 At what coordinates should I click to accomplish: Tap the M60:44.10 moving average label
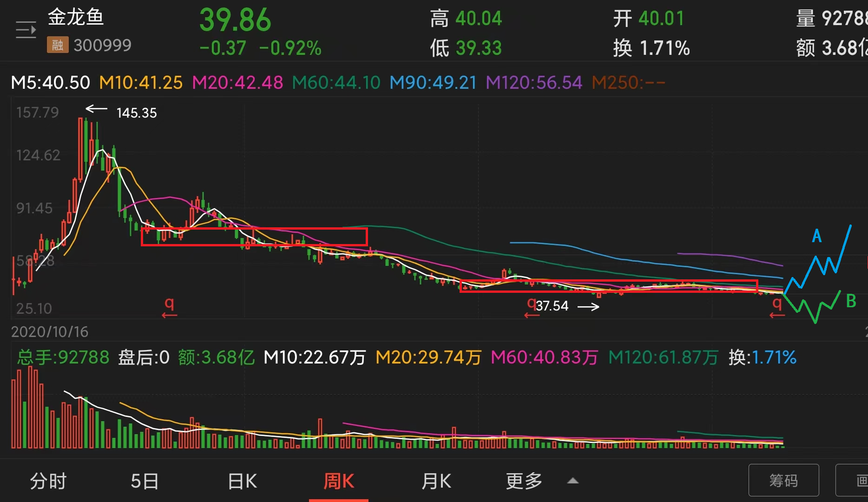(x=336, y=83)
